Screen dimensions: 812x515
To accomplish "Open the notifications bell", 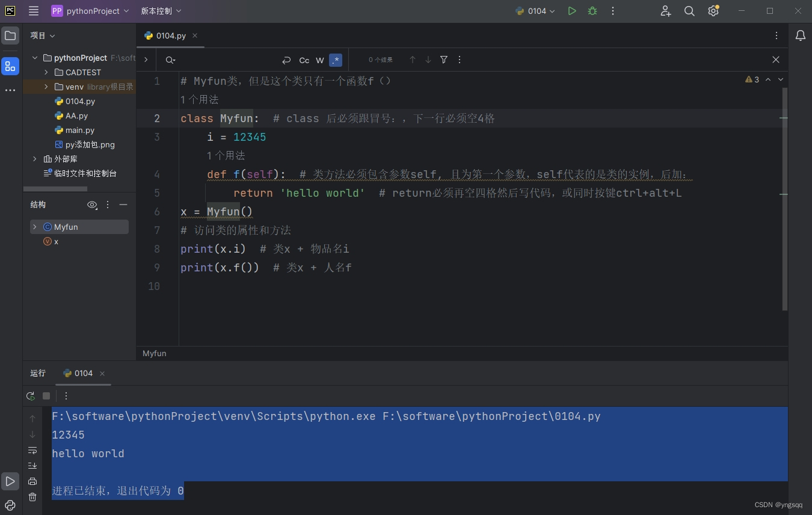I will point(800,36).
